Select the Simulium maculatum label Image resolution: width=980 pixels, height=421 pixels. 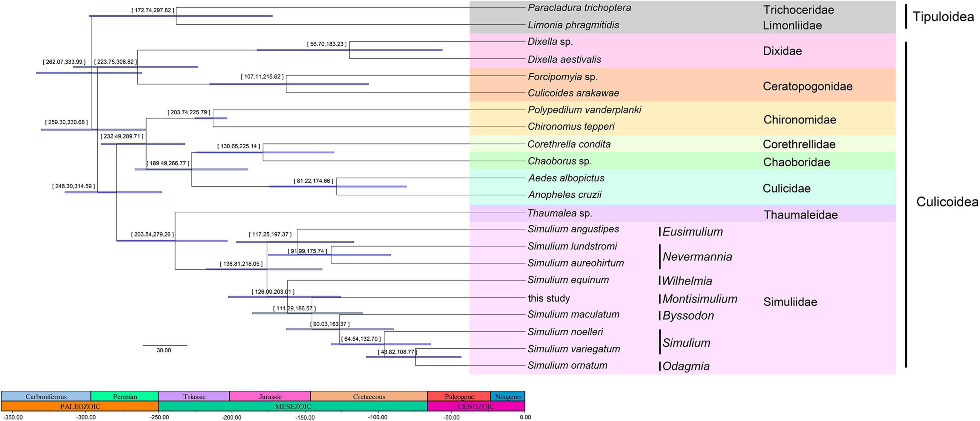[573, 315]
